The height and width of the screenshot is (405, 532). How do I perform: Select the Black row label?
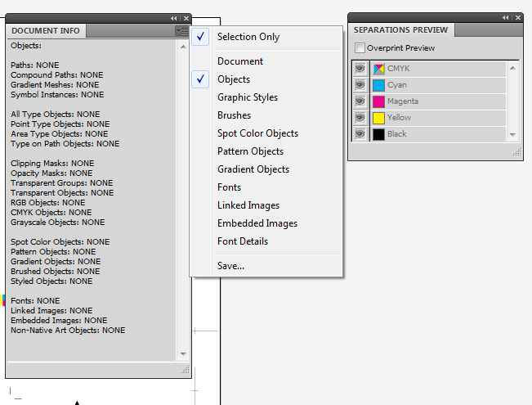396,134
